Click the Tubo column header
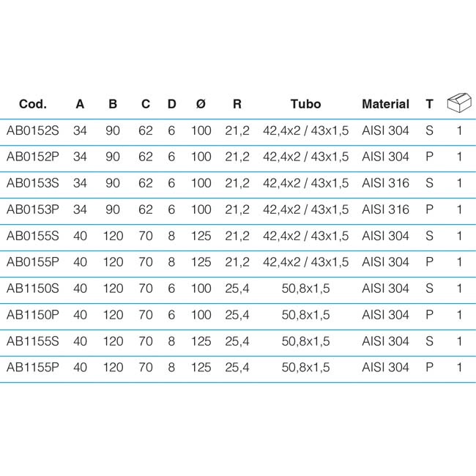Viewport: 476px width, 476px height. click(305, 104)
